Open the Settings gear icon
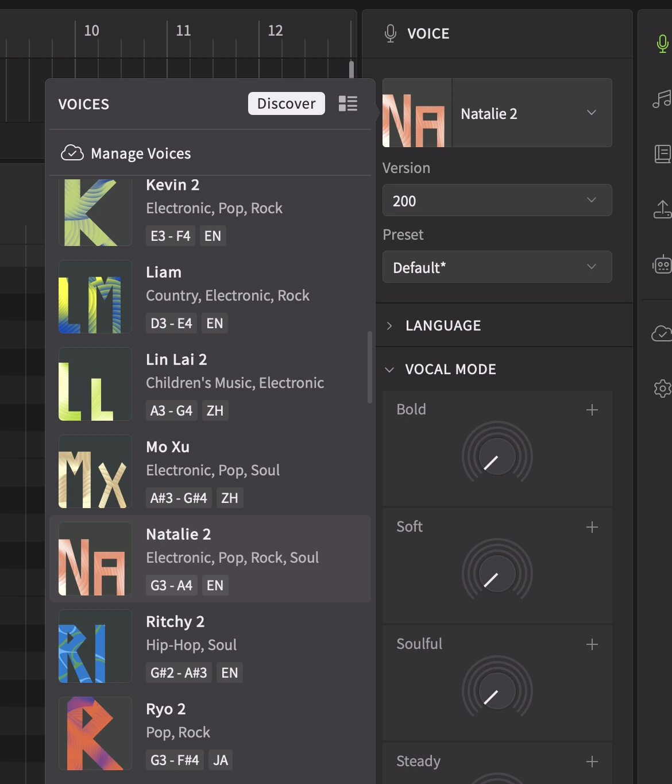Image resolution: width=672 pixels, height=784 pixels. [x=663, y=389]
